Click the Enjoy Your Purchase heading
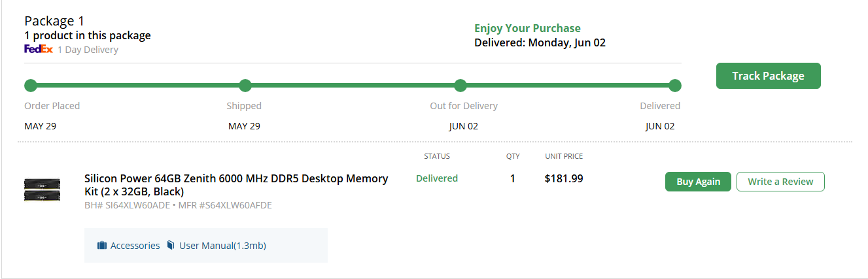Viewport: 868px width, 279px height. [527, 29]
